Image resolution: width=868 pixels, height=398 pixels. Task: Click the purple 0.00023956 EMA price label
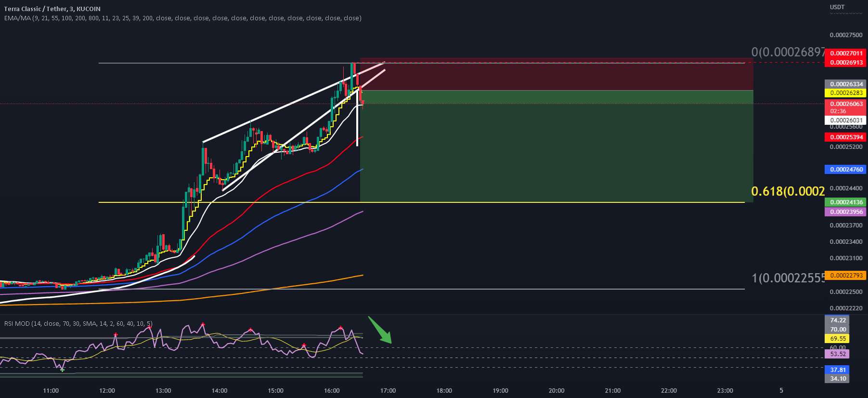tap(846, 212)
